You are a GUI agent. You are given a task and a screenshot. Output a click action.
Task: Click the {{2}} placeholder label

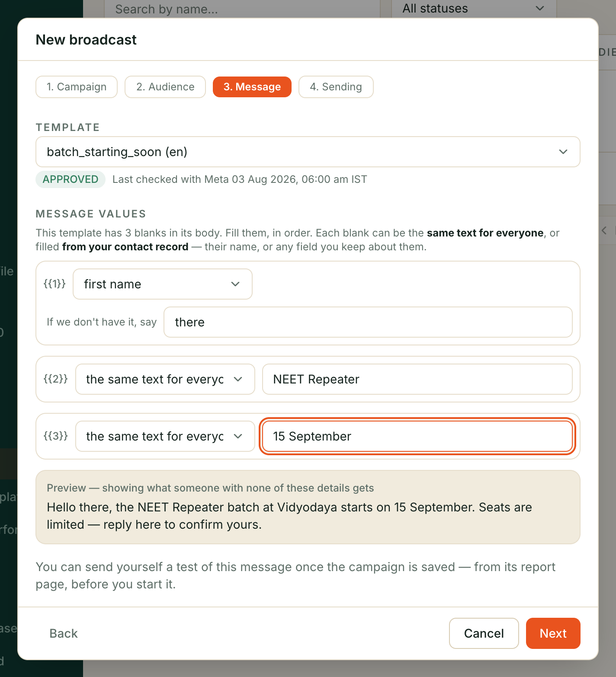click(56, 379)
